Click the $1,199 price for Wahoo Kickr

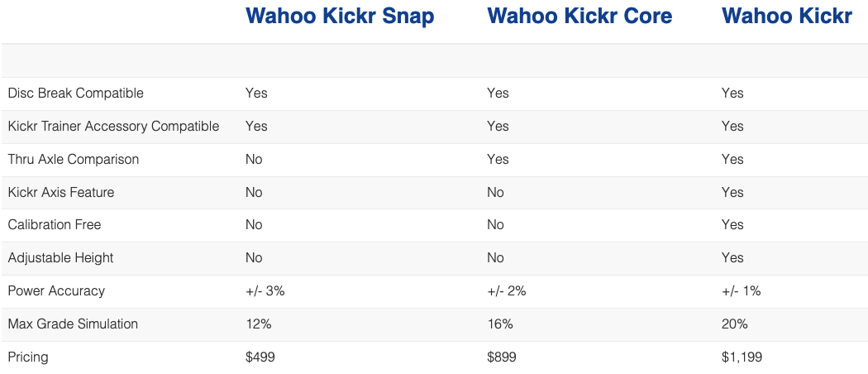pyautogui.click(x=742, y=357)
